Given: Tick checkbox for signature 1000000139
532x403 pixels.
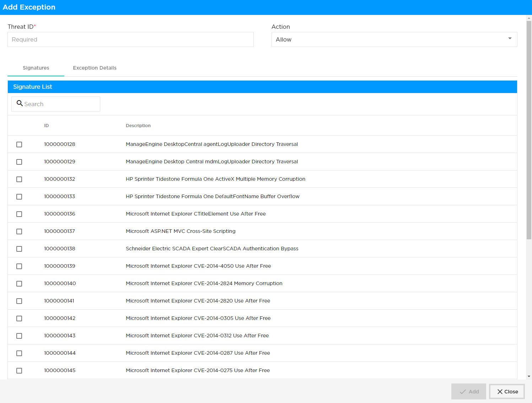Looking at the screenshot, I should tap(19, 266).
